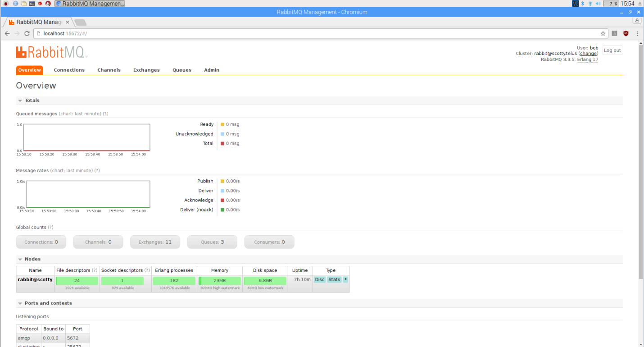644x347 pixels.
Task: Open Mathematica red spiky icon
Action: click(x=40, y=4)
